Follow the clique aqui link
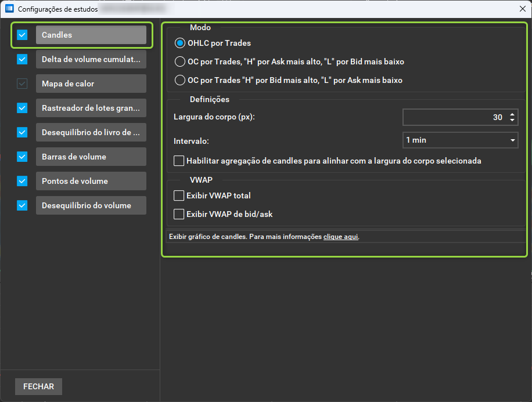This screenshot has width=532, height=402. pyautogui.click(x=341, y=237)
